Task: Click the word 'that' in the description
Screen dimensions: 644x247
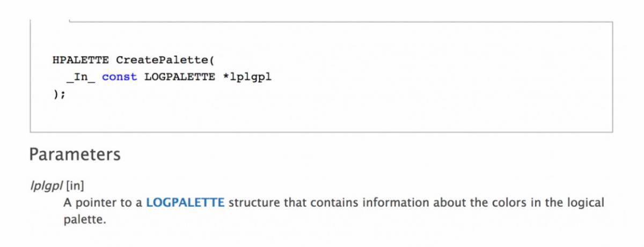Action: [293, 203]
